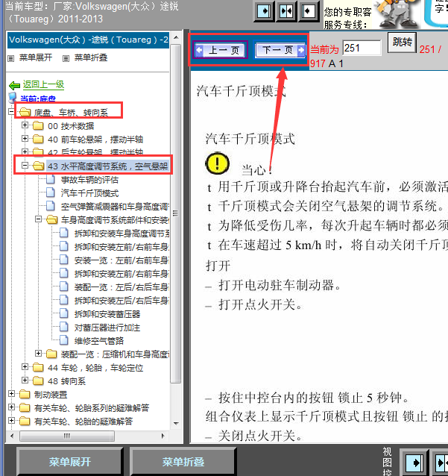The image size is (448, 476).
Task: Click the top view-control left-arrow icon
Action: (309, 11)
